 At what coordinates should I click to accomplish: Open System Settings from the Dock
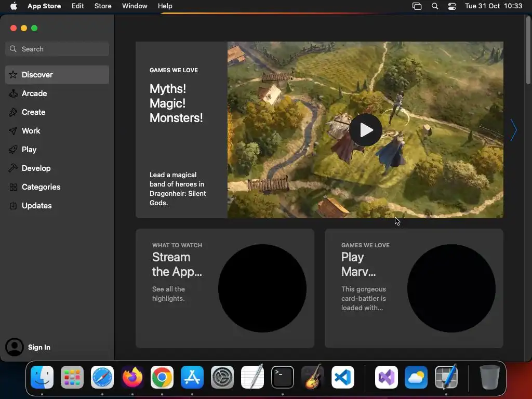222,377
